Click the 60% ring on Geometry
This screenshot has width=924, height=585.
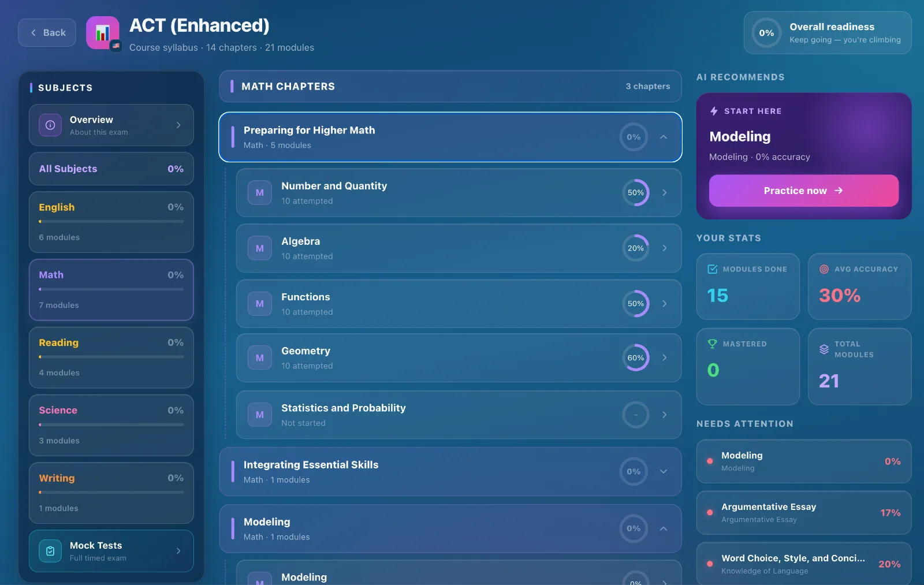(x=636, y=358)
